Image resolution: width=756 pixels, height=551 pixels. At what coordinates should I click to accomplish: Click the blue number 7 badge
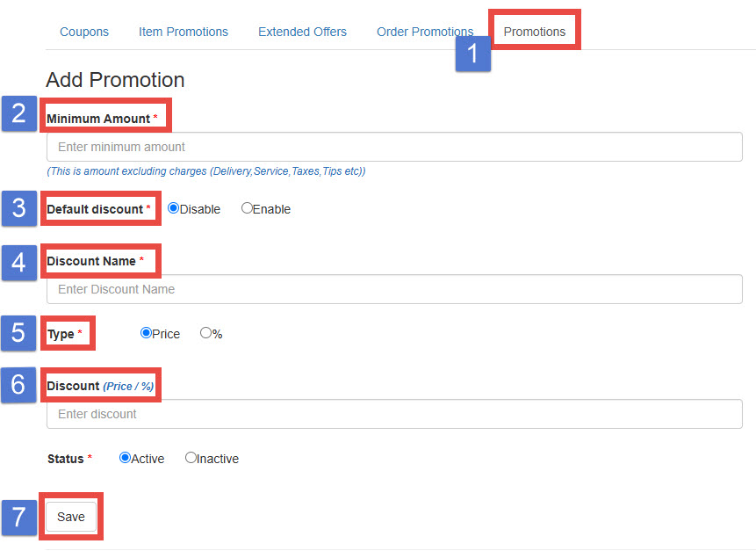coord(18,517)
